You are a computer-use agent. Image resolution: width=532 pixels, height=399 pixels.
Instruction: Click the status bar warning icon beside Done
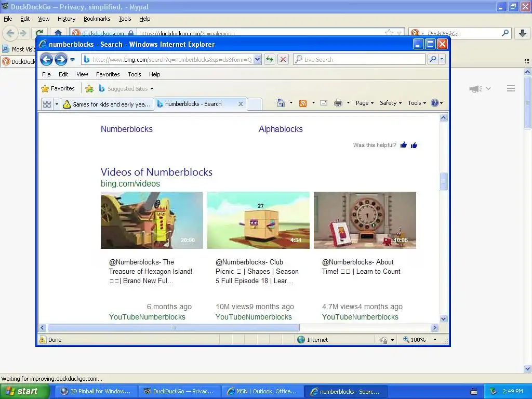tap(43, 340)
